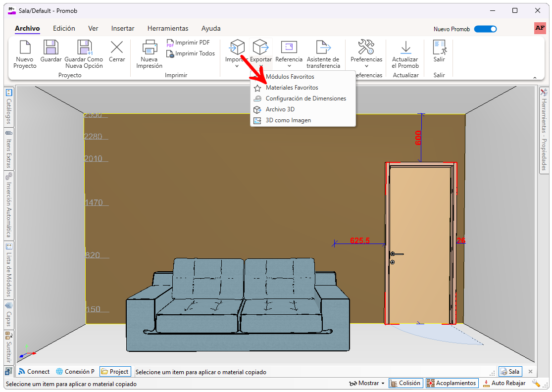The height and width of the screenshot is (392, 552).
Task: Click Imprimir PDF icon
Action: pyautogui.click(x=170, y=43)
